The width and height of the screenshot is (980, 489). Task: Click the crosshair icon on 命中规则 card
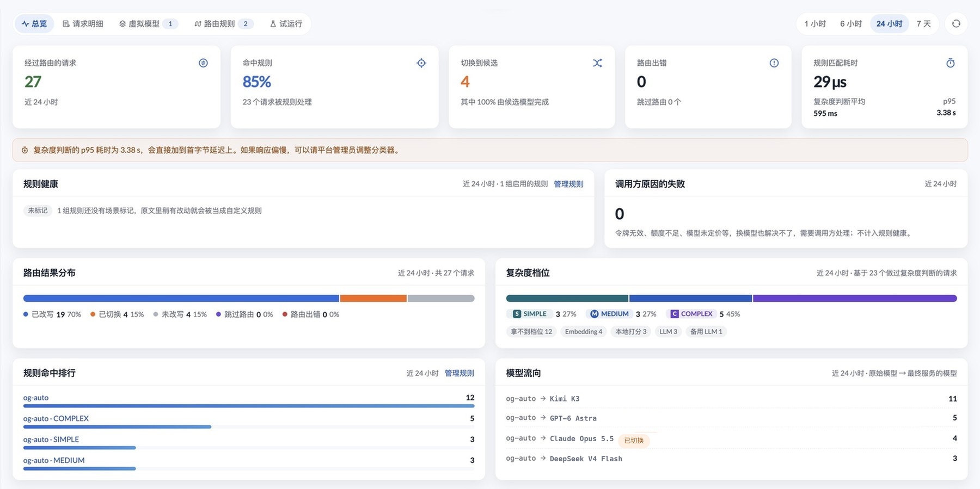pyautogui.click(x=421, y=63)
